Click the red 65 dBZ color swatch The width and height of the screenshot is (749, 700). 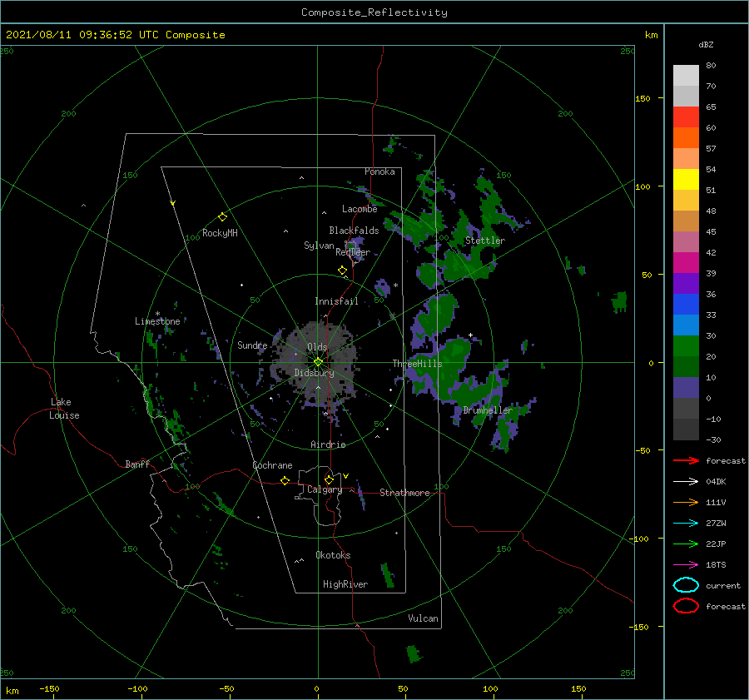coord(686,117)
